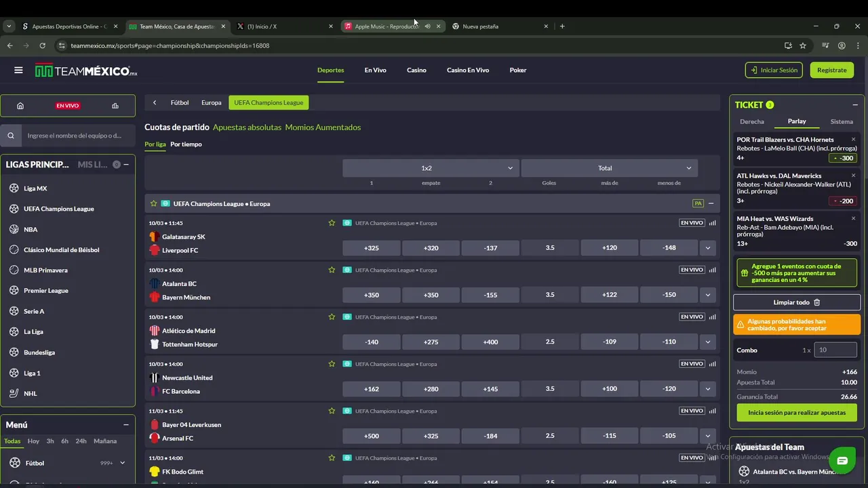Open the Deportes tab

pos(330,70)
